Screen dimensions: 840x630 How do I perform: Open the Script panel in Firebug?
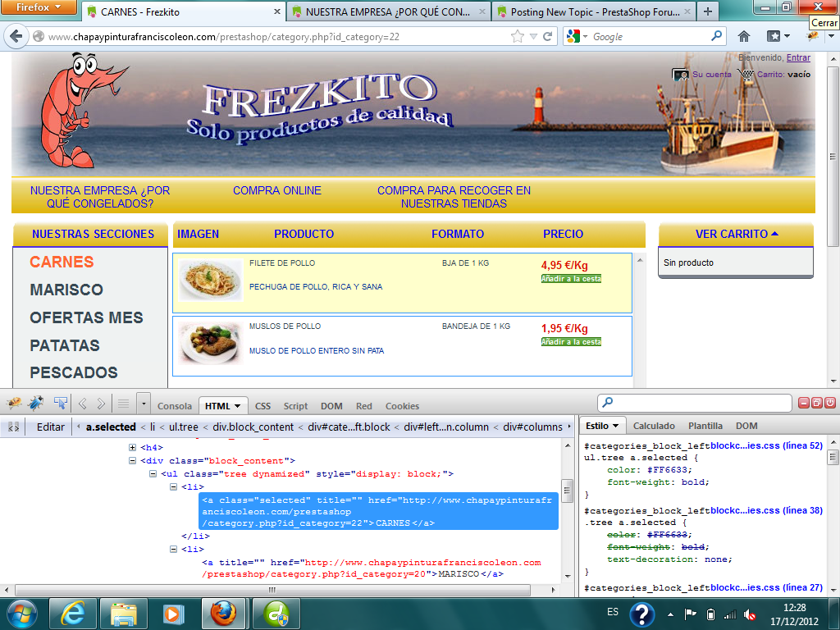[295, 406]
